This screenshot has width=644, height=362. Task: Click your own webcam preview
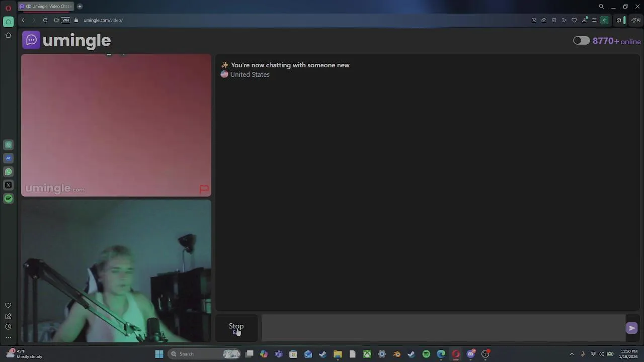(116, 271)
